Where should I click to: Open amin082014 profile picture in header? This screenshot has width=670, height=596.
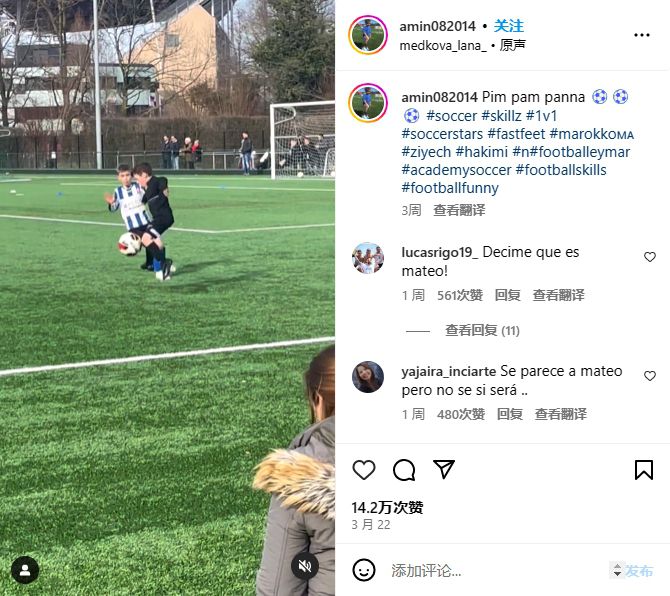point(368,35)
